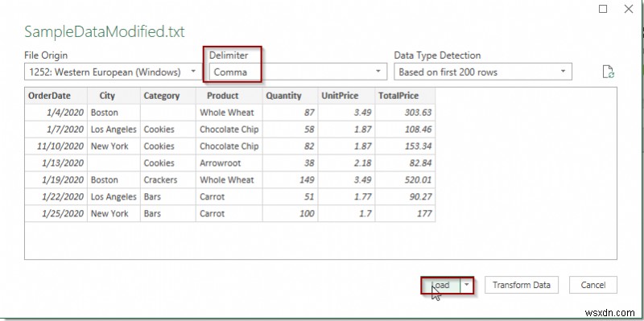The height and width of the screenshot is (321, 644).
Task: Select the Quantity column header
Action: [290, 96]
